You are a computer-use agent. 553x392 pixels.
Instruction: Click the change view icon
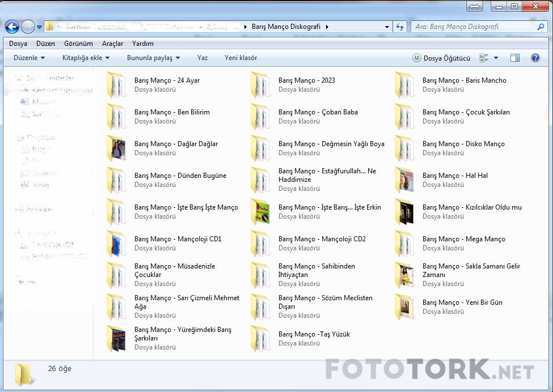point(484,58)
